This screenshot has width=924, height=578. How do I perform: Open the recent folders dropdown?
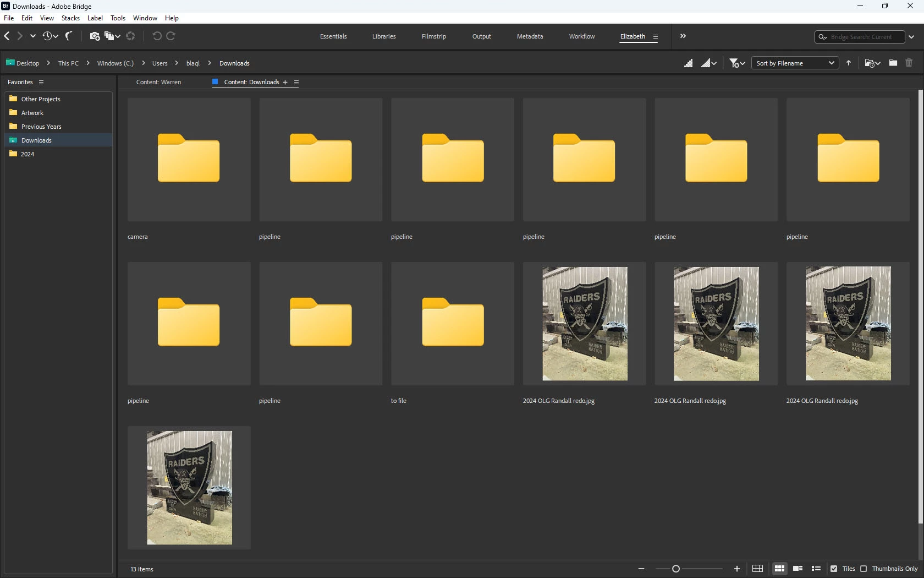[x=872, y=63]
